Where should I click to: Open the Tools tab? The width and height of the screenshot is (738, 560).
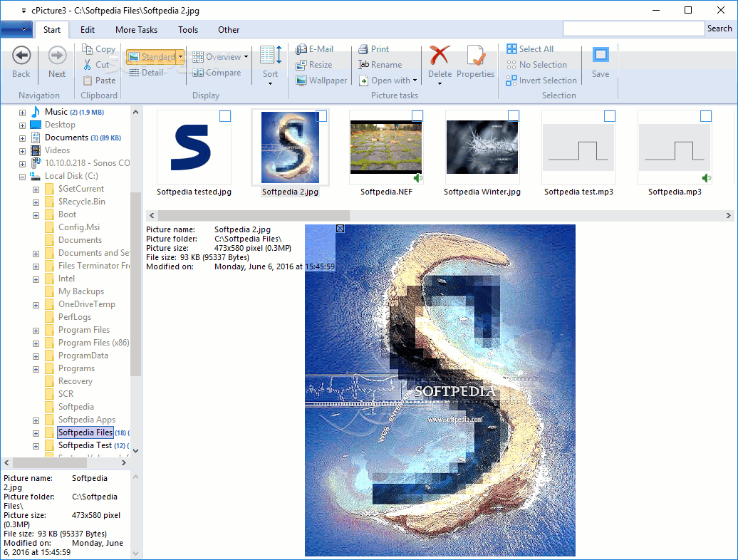(188, 30)
